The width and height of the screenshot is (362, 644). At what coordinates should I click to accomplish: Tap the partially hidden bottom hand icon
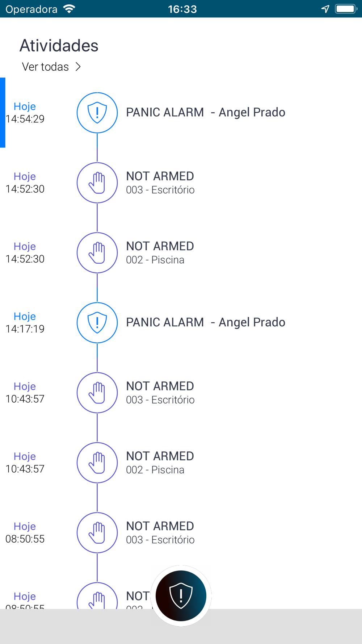(x=97, y=596)
